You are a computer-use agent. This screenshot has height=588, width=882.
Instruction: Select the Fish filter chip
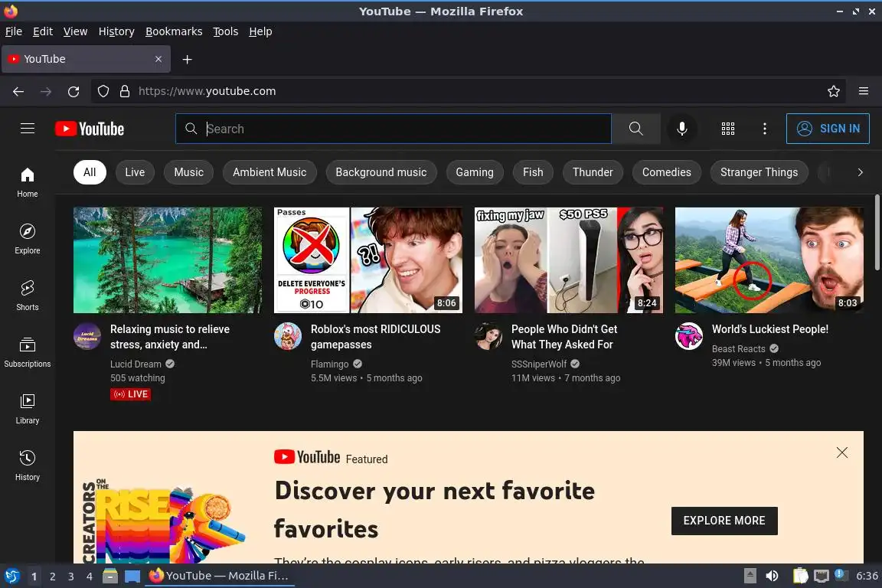click(533, 172)
